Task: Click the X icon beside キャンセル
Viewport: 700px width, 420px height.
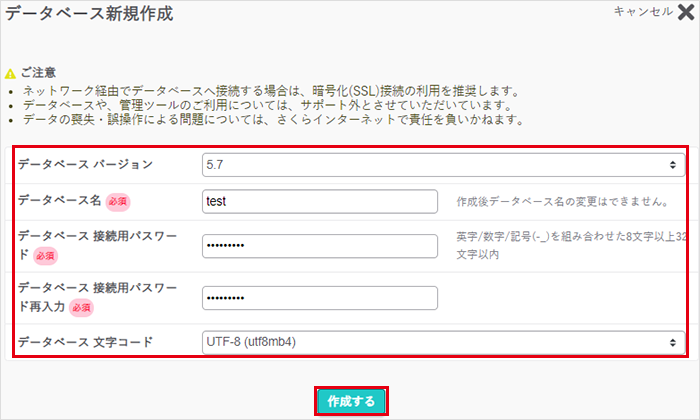Action: point(687,12)
